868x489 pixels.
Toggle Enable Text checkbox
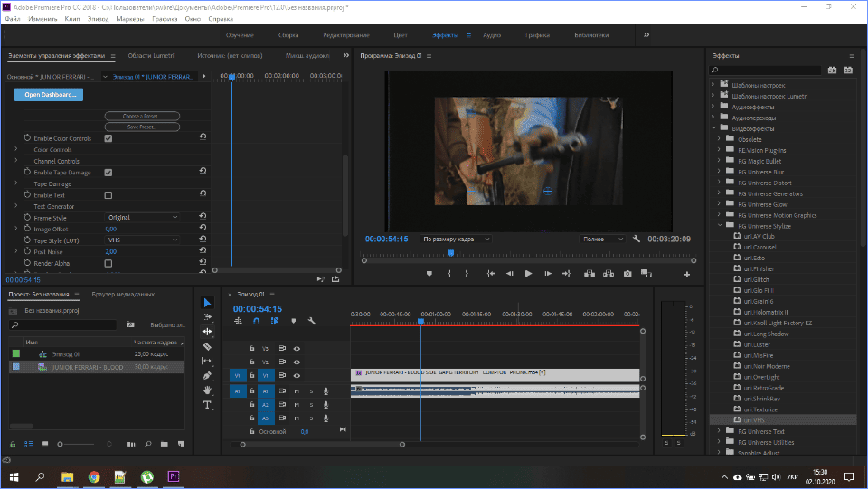click(x=108, y=195)
